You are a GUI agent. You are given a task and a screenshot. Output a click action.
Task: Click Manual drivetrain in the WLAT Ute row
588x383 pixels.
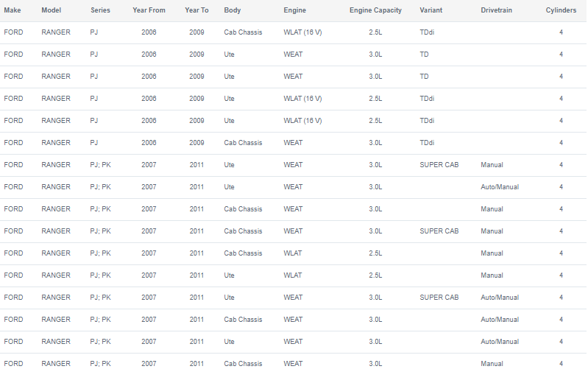click(x=492, y=275)
